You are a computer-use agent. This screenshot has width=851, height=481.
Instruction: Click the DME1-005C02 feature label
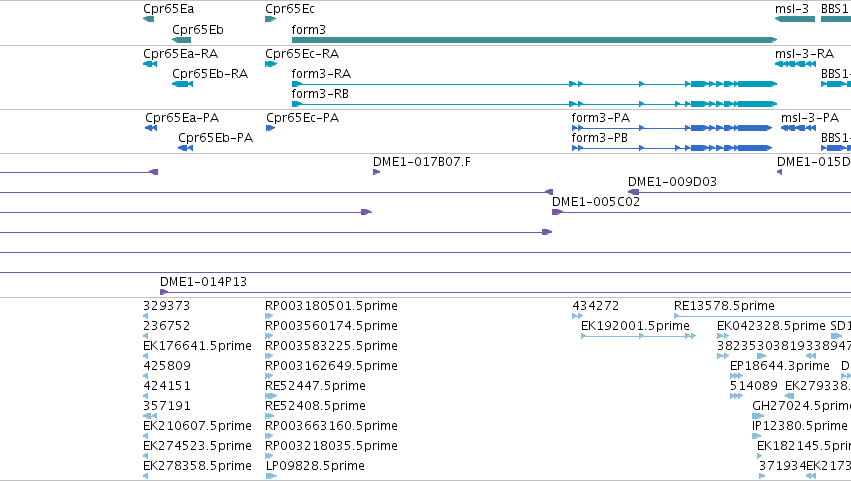point(596,202)
